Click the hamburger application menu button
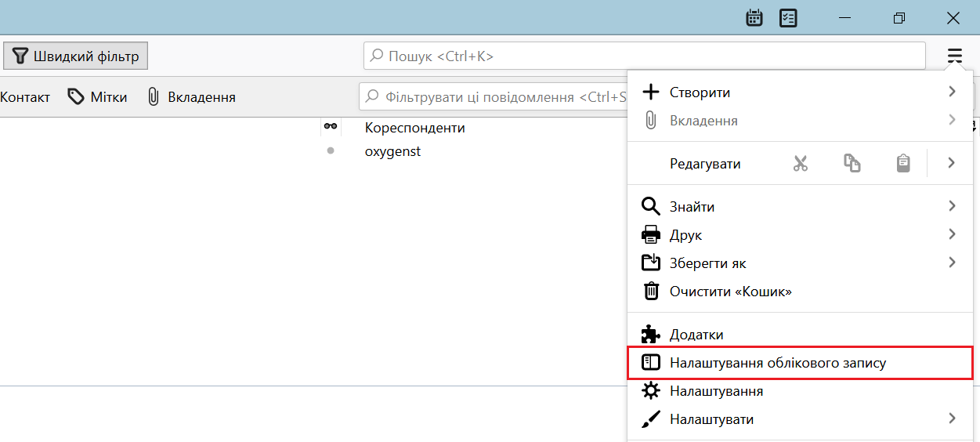 (954, 56)
